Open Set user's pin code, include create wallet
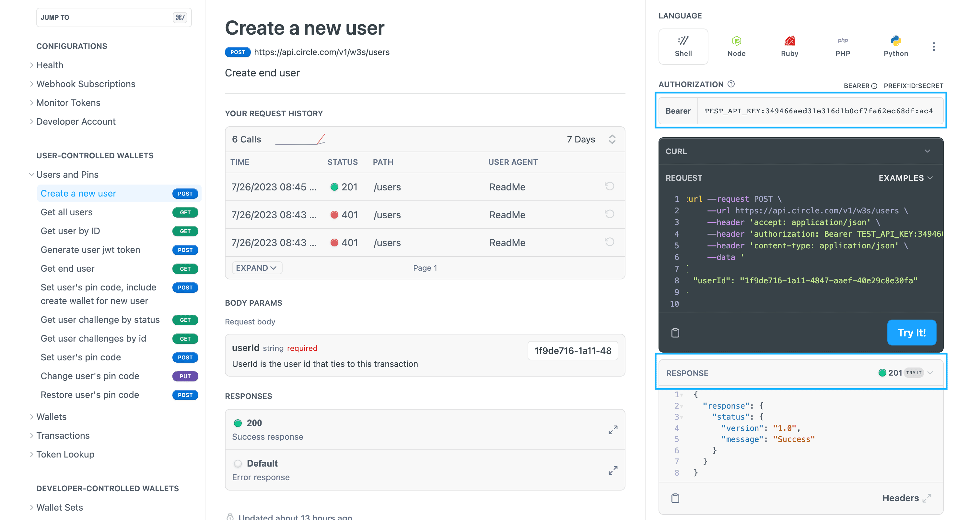Image resolution: width=980 pixels, height=520 pixels. pyautogui.click(x=120, y=294)
